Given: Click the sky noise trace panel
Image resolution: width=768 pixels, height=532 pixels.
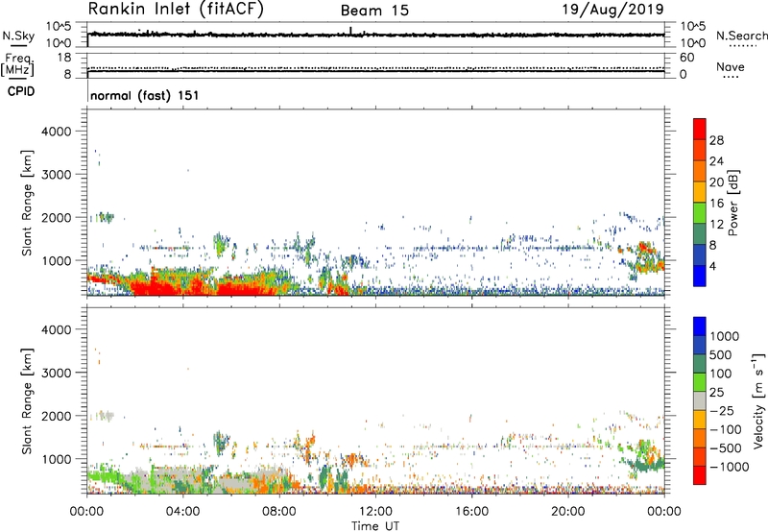Looking at the screenshot, I should pyautogui.click(x=375, y=35).
